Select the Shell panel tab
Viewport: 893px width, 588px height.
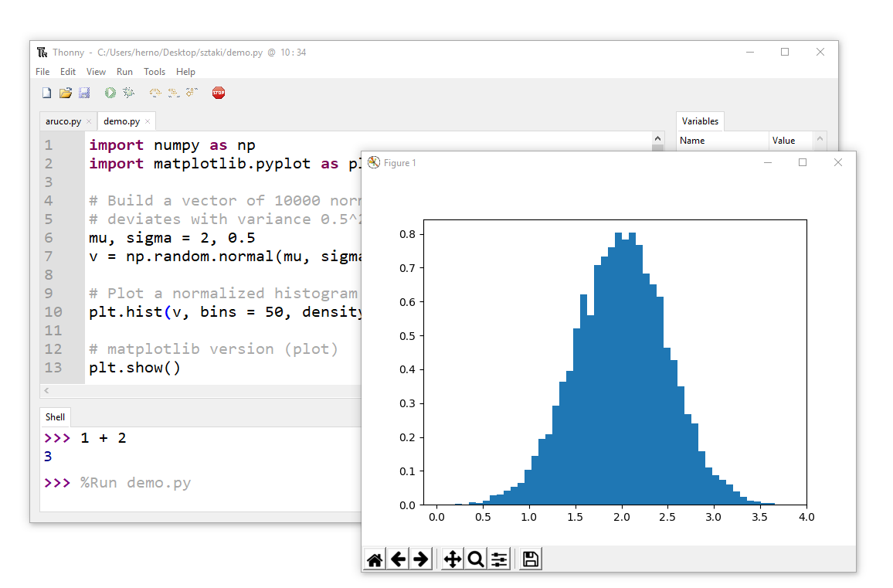(56, 417)
